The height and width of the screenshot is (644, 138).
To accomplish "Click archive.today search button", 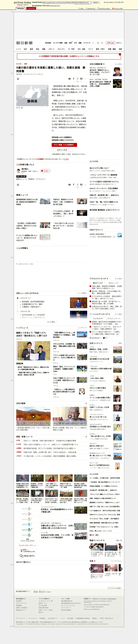I will pos(96,2).
